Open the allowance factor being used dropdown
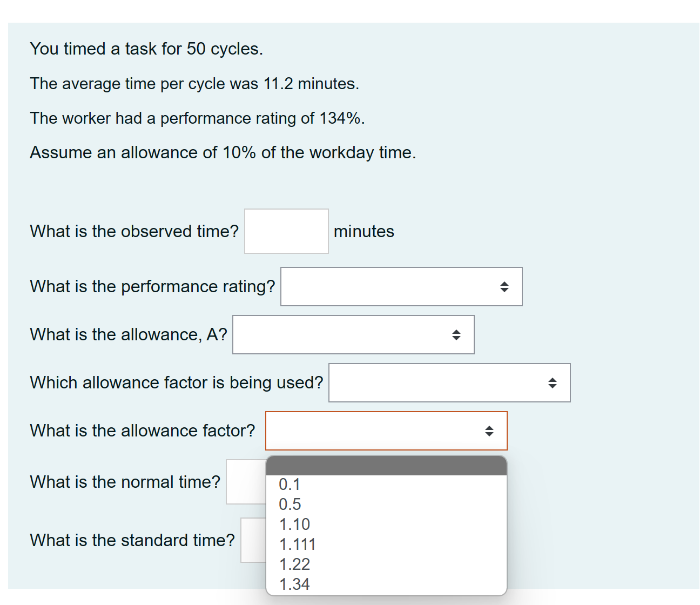700x605 pixels. pyautogui.click(x=449, y=383)
